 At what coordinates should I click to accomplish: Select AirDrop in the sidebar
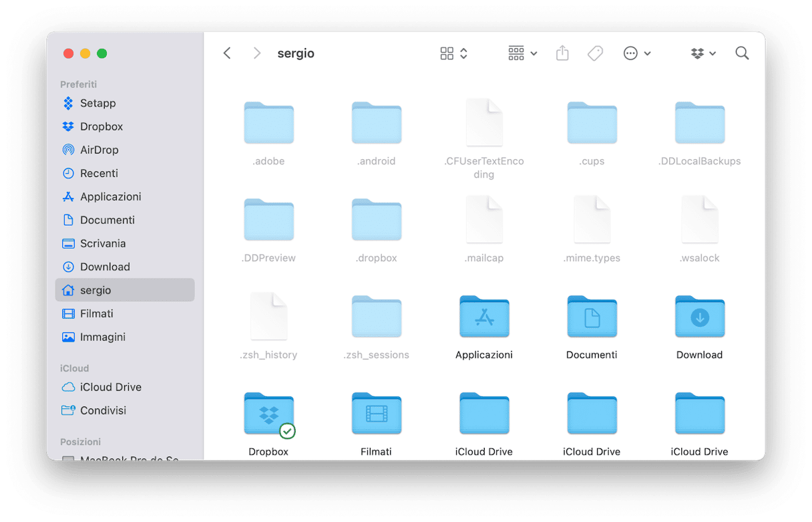(x=99, y=150)
